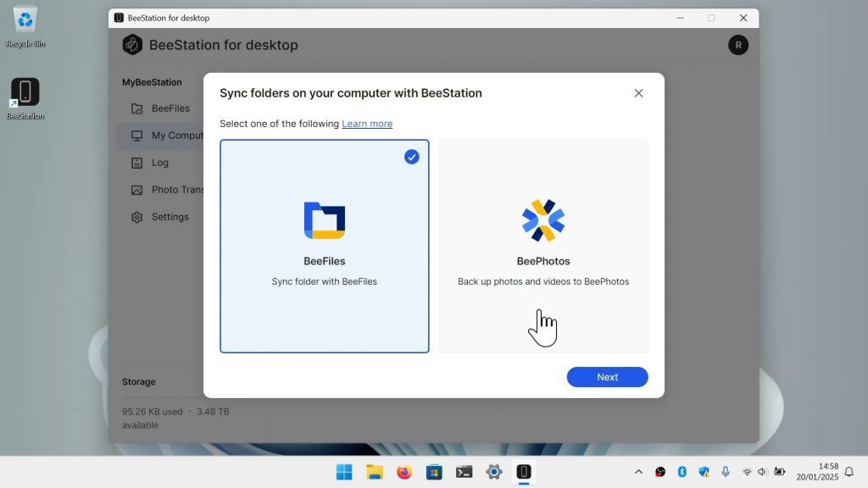Click the BeeFiles sidebar folder icon
Viewport: 868px width, 488px height.
pyautogui.click(x=136, y=108)
